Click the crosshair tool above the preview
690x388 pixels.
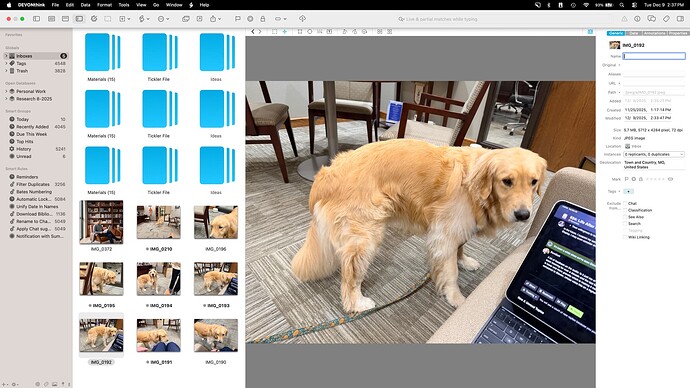click(x=285, y=32)
